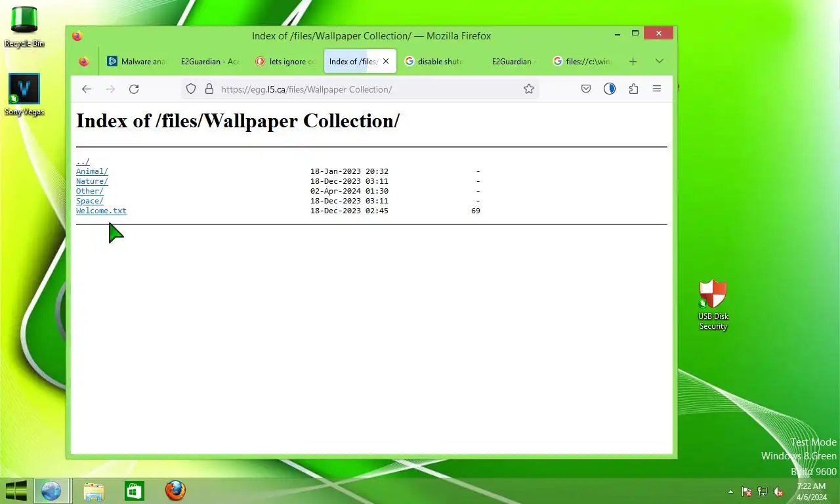Select the Recycle Bin desktop icon
Image resolution: width=840 pixels, height=504 pixels.
24,26
